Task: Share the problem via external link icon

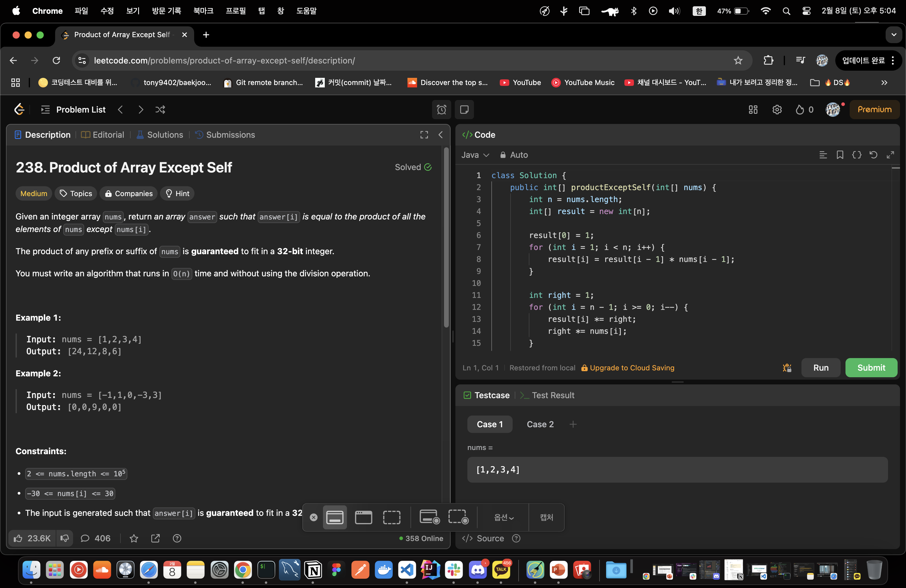Action: (x=155, y=538)
